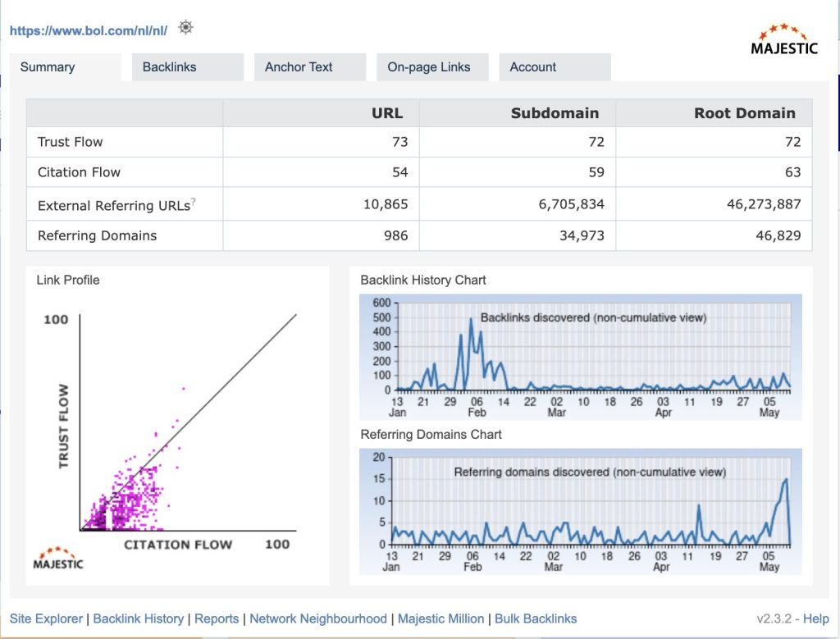The height and width of the screenshot is (639, 840).
Task: Visit the Network Neighbourhood link
Action: click(x=318, y=618)
